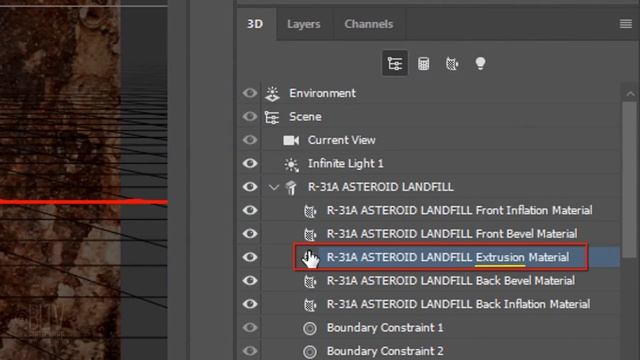Screen dimensions: 640x360
Task: Toggle Scene visibility eye
Action: (250, 117)
